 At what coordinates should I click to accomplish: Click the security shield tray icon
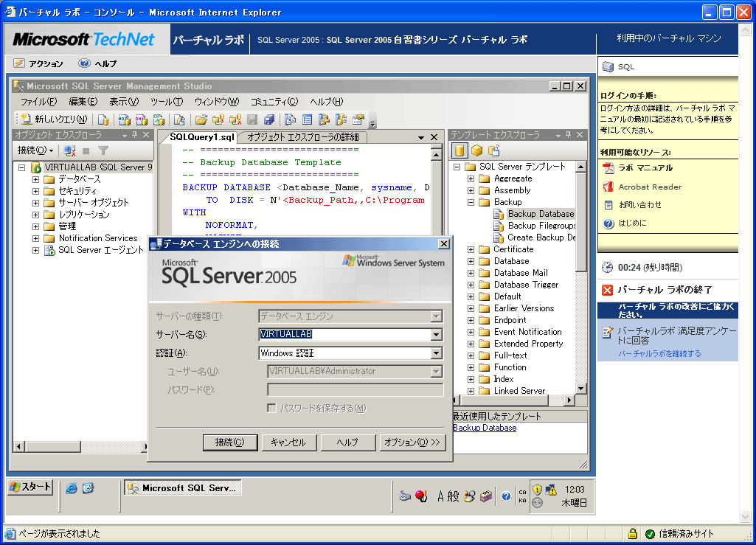tap(537, 490)
